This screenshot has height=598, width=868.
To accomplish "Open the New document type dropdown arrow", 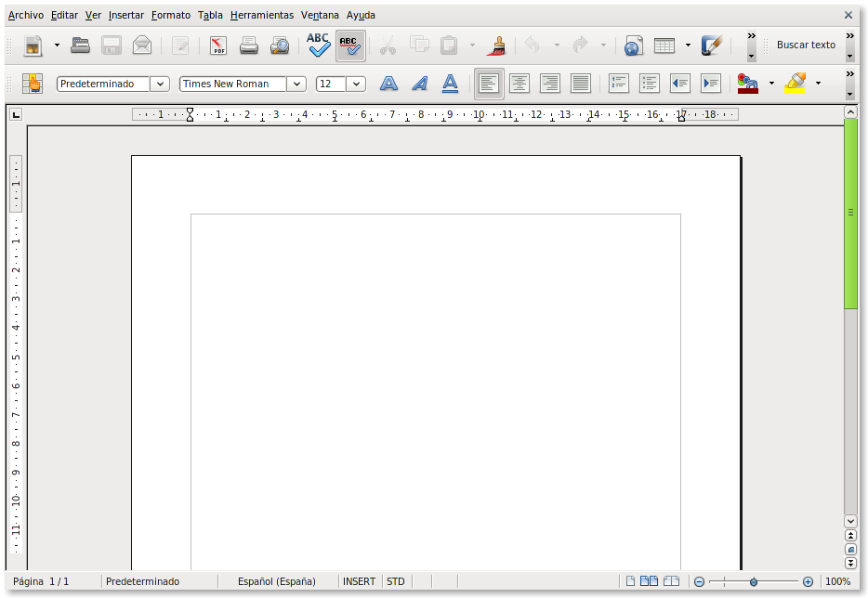I will pos(57,45).
